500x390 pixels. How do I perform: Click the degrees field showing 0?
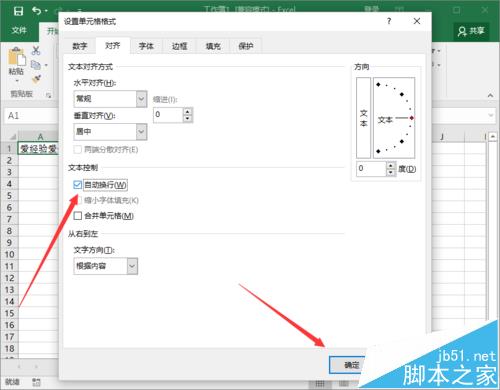pos(371,169)
